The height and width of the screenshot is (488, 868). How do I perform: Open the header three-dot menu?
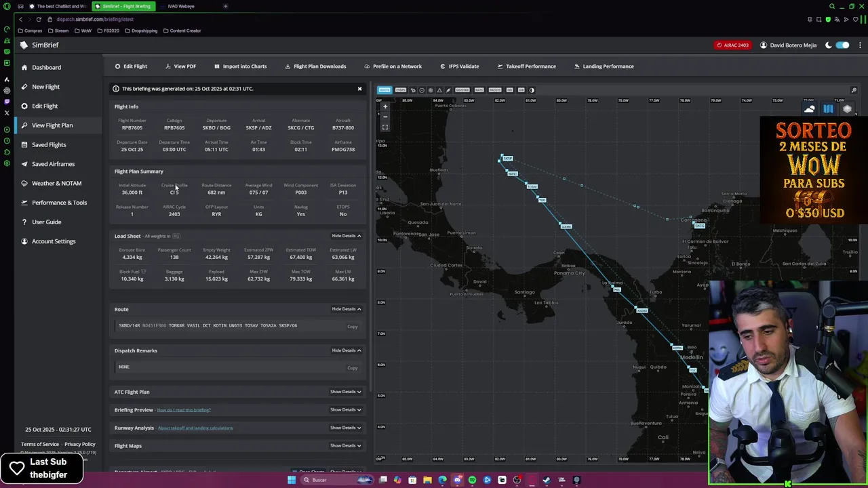[x=860, y=45]
